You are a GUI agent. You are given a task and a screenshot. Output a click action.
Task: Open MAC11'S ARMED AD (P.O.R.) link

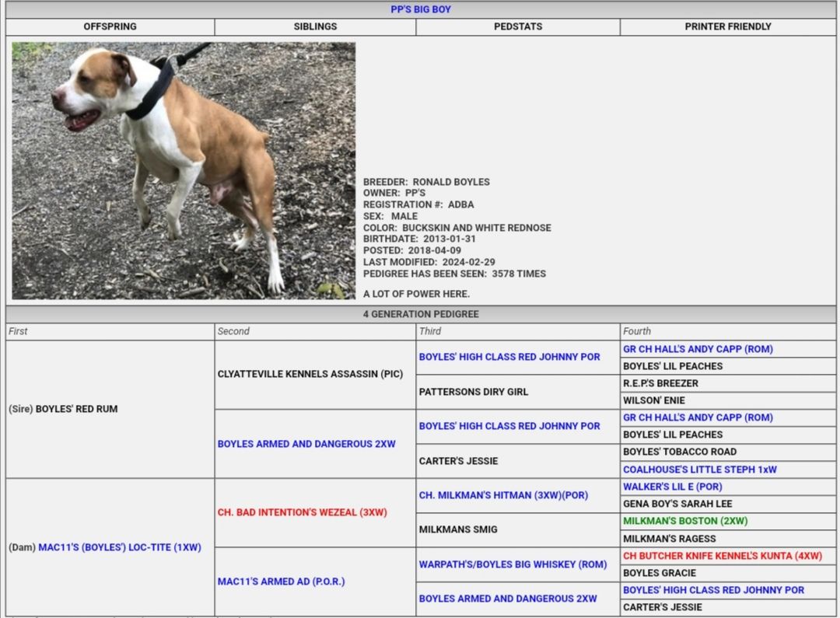coord(282,581)
